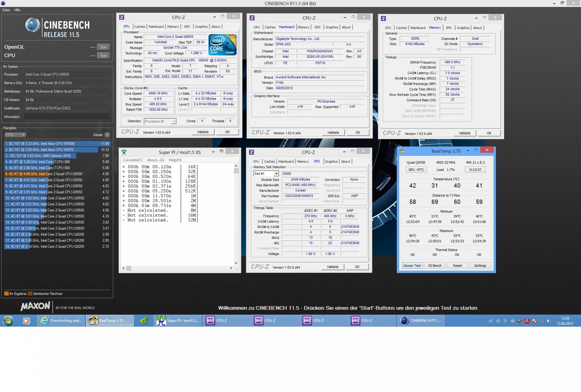Open the Hilfe menu in Cinebench

click(x=17, y=10)
